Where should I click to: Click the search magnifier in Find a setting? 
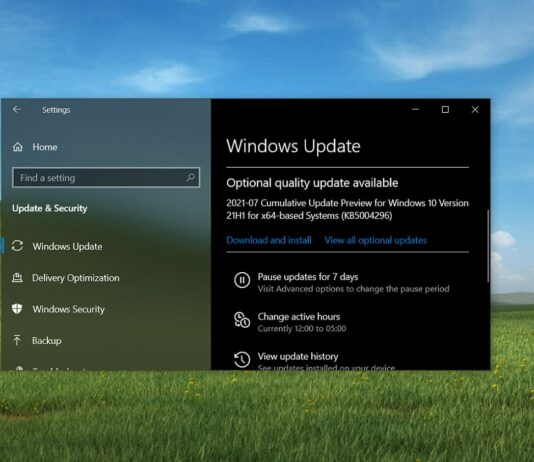pyautogui.click(x=191, y=177)
